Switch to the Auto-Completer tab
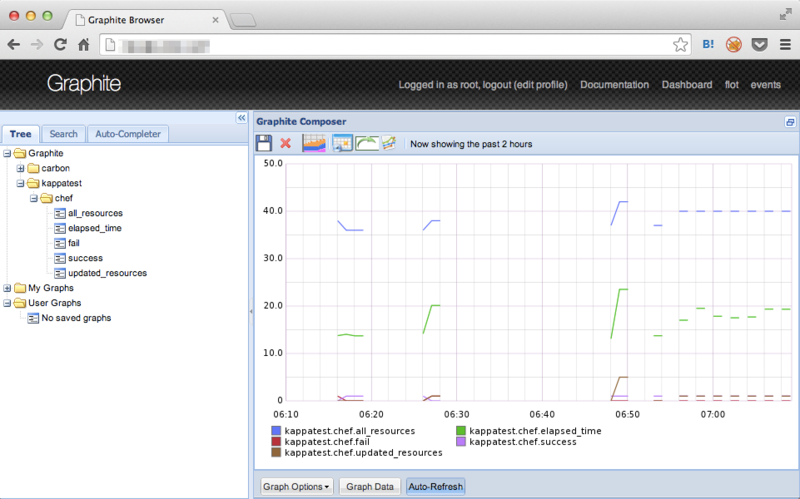This screenshot has height=499, width=800. 128,134
